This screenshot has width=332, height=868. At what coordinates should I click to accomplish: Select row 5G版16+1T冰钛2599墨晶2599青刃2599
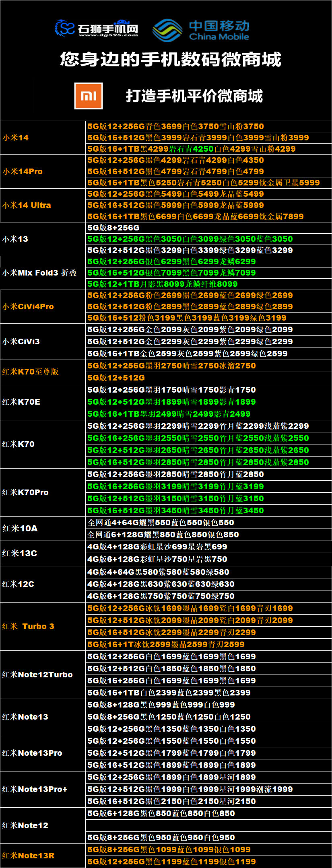[x=209, y=644]
